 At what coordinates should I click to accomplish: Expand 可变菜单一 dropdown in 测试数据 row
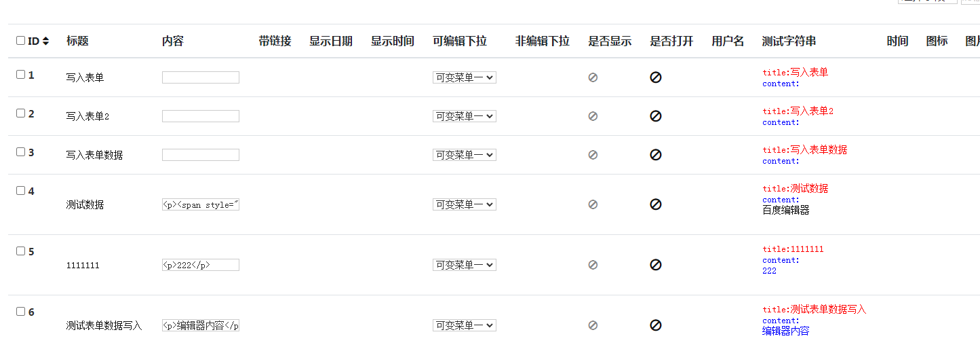pyautogui.click(x=465, y=204)
